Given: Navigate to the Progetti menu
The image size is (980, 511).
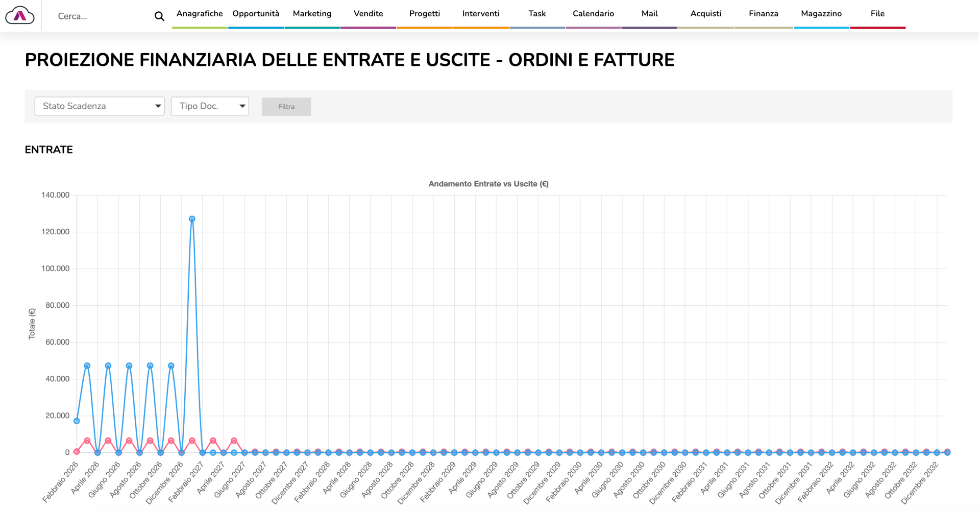Looking at the screenshot, I should (x=424, y=14).
